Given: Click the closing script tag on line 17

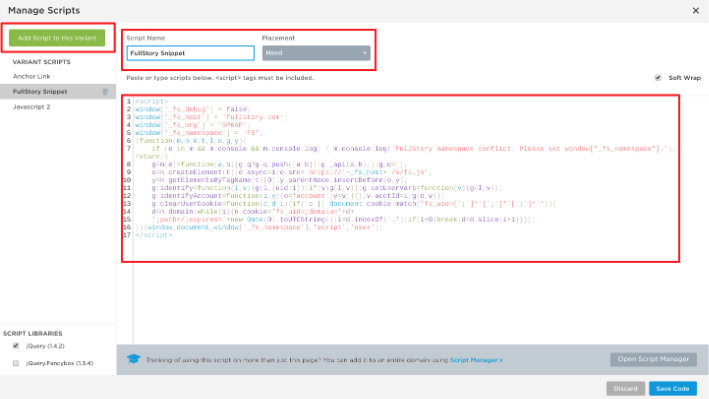Looking at the screenshot, I should pos(154,235).
